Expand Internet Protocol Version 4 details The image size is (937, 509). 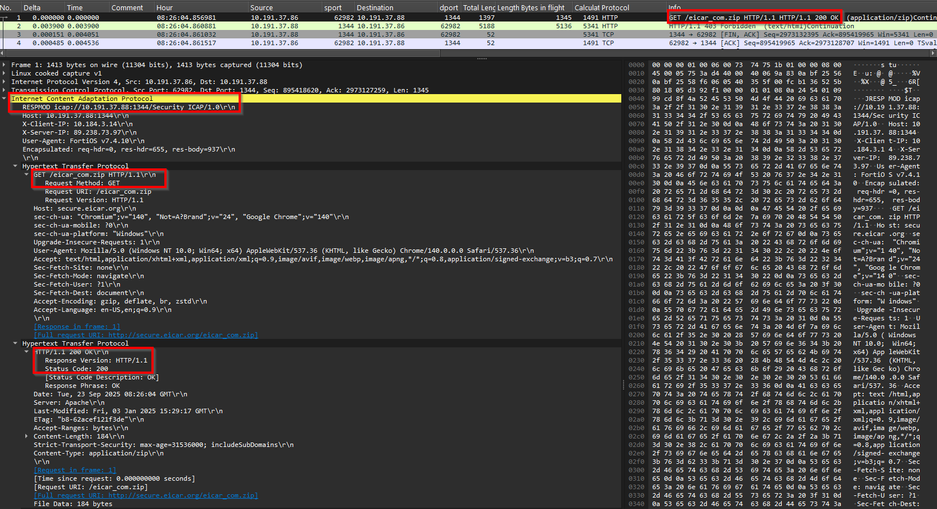coord(5,81)
